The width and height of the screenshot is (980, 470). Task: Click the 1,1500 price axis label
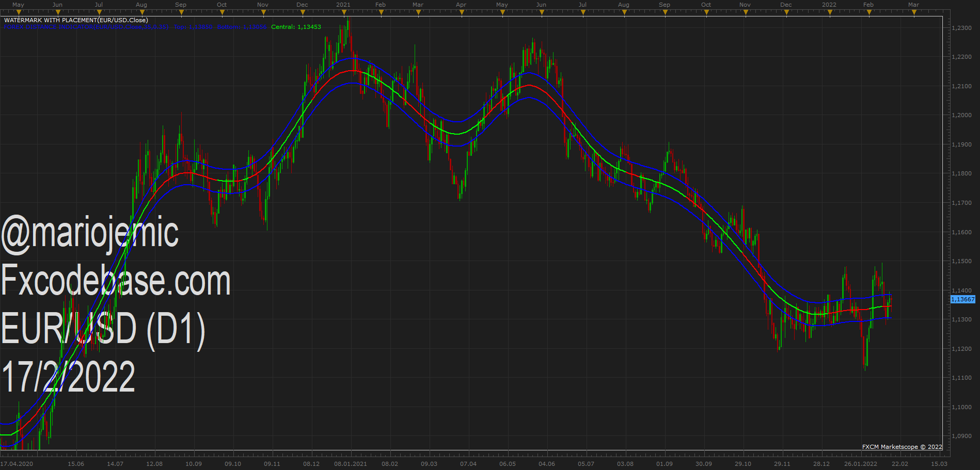coord(961,262)
